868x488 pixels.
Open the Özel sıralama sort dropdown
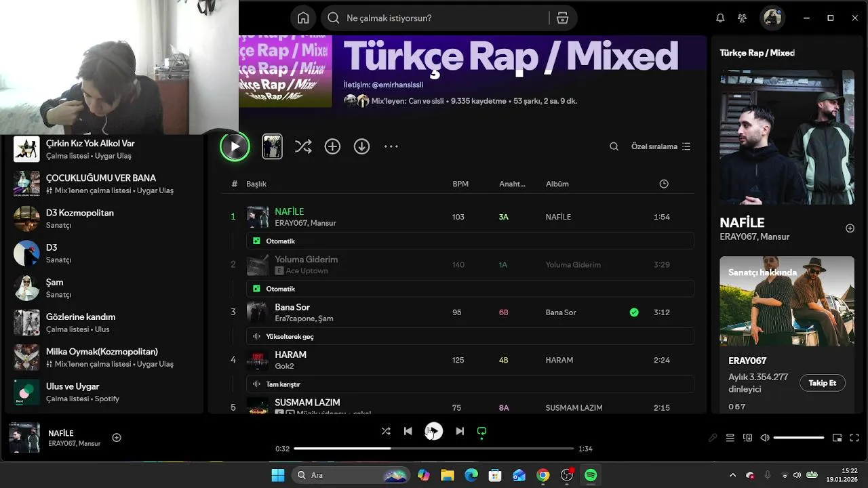click(x=660, y=146)
